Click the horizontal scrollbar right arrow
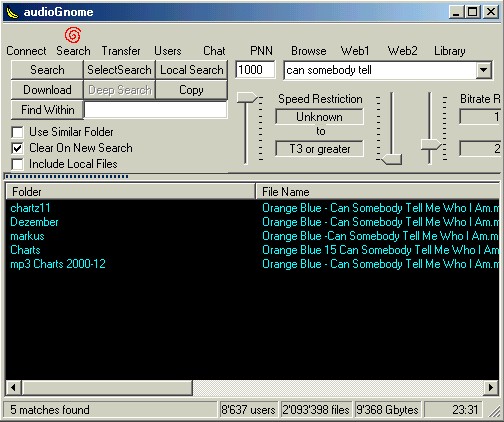The width and height of the screenshot is (504, 422). 491,388
